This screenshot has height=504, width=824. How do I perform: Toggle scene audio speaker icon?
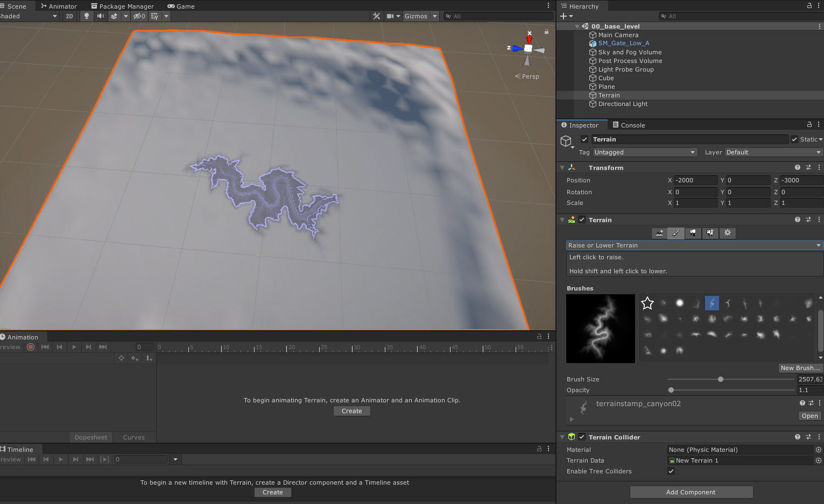pos(100,16)
